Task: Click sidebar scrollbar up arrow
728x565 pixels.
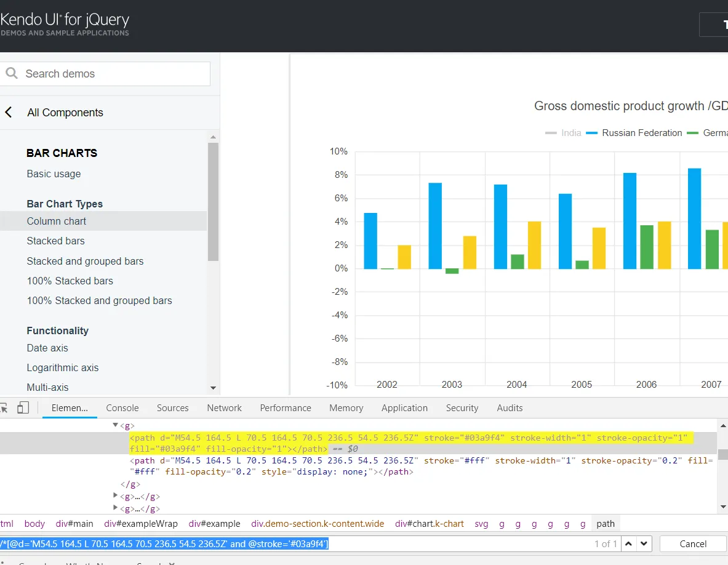Action: click(x=213, y=137)
